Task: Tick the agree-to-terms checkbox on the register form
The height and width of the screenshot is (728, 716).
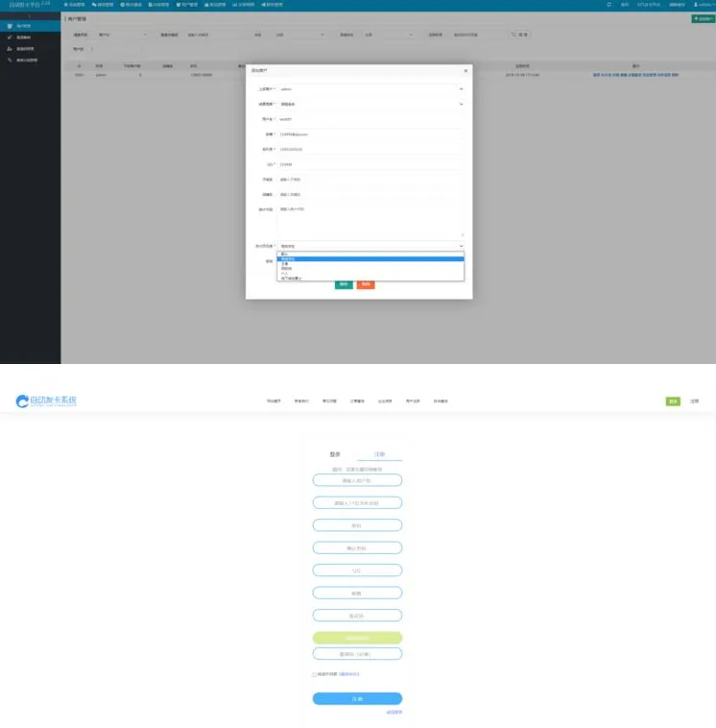Action: [x=314, y=674]
